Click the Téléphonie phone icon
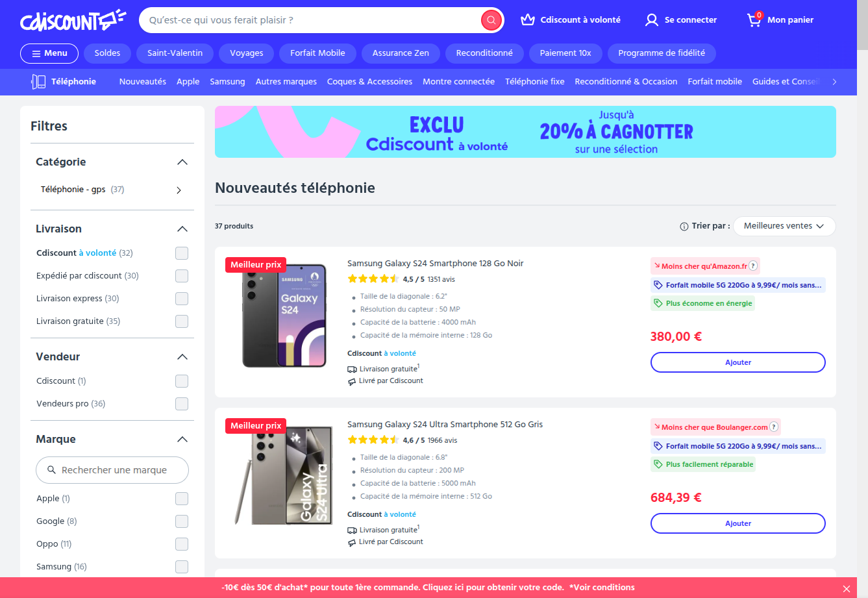868x598 pixels. point(38,82)
